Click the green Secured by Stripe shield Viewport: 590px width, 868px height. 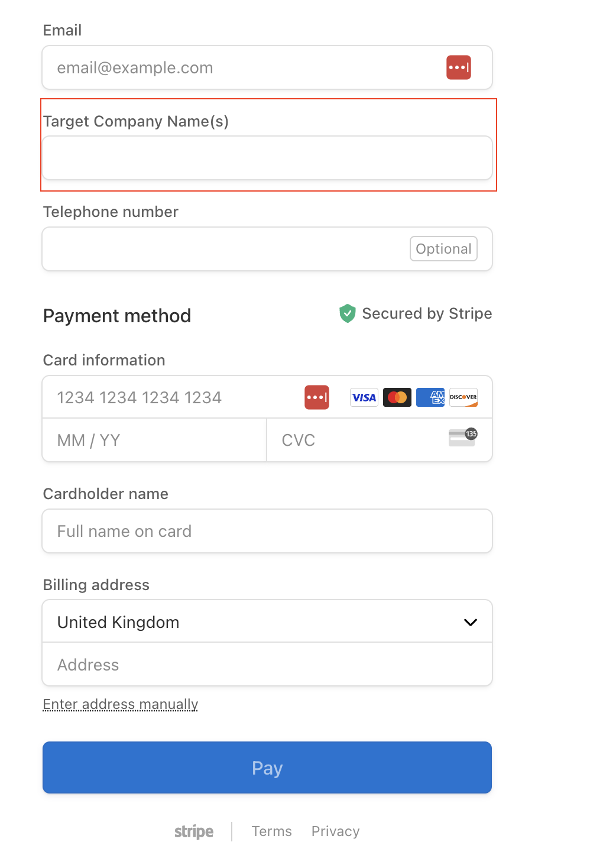pos(347,313)
